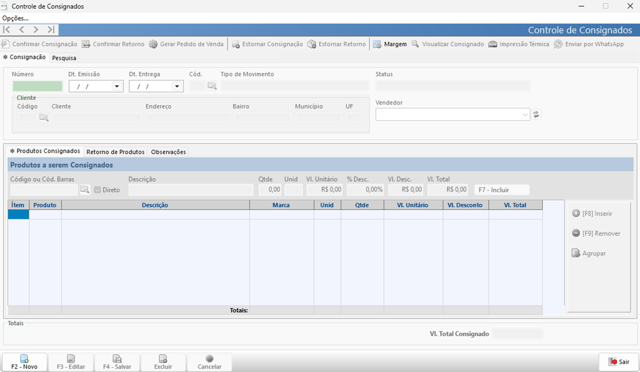
Task: Click the Sair exit button
Action: pos(619,362)
